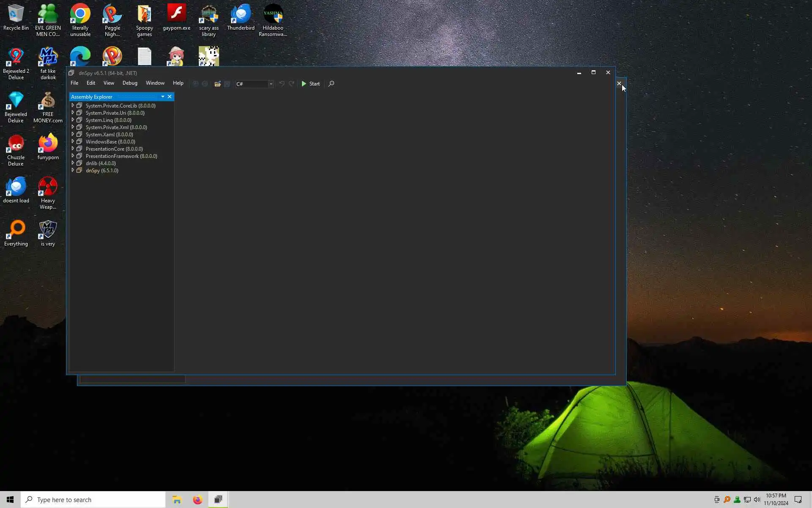The width and height of the screenshot is (812, 508).
Task: Expand the dnlib (4.4.0.0) tree node
Action: 73,163
